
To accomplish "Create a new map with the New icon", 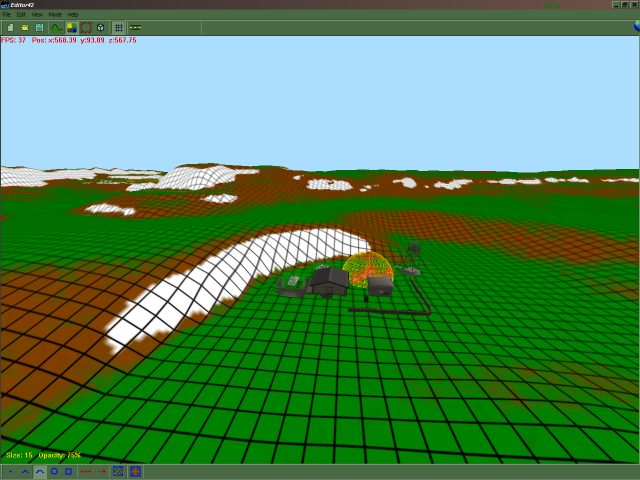I will (x=11, y=28).
